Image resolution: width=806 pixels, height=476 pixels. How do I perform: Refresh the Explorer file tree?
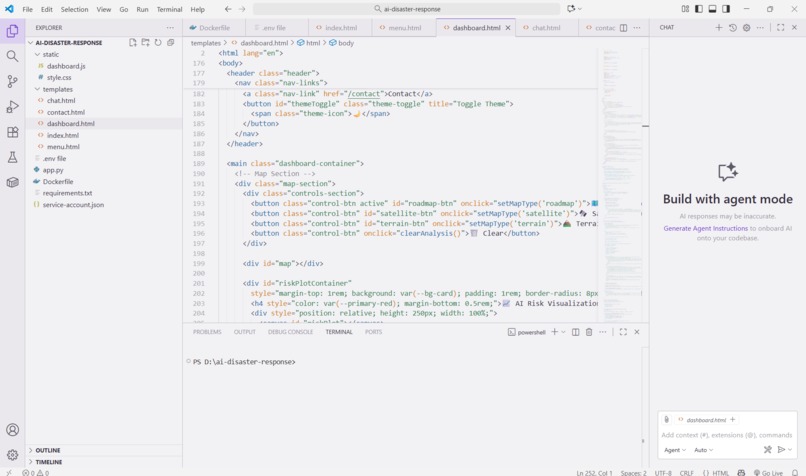158,43
